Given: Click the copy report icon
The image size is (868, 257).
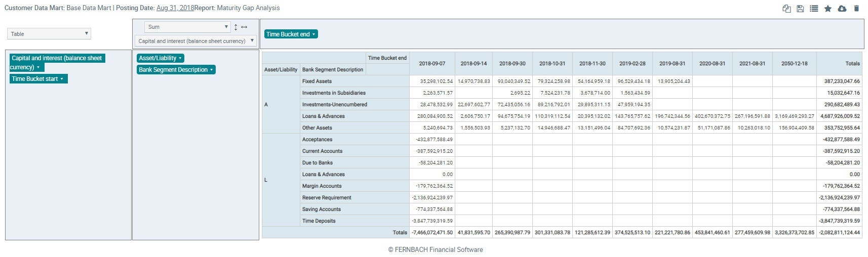Looking at the screenshot, I should [x=786, y=9].
